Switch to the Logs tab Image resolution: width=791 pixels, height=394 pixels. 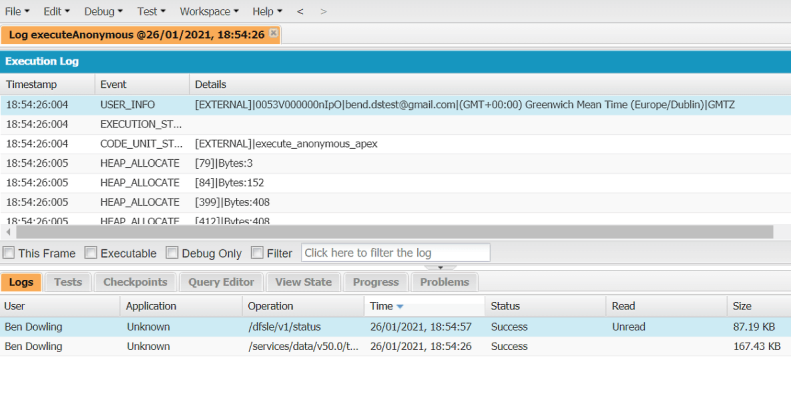coord(21,282)
